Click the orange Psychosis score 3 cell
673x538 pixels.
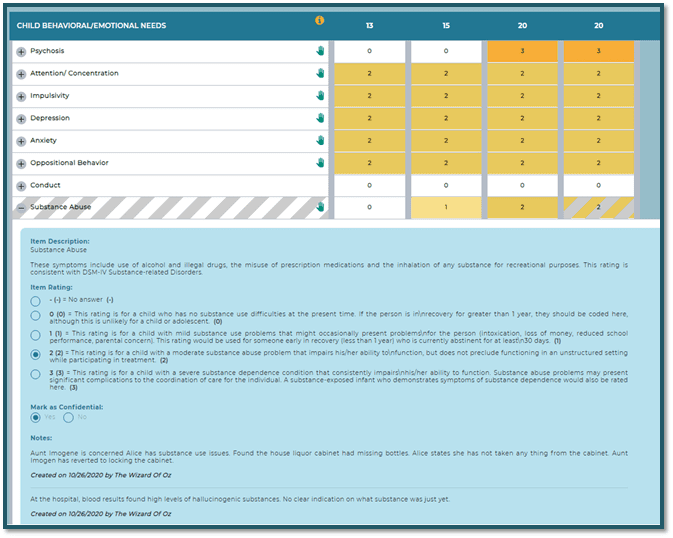(x=523, y=51)
